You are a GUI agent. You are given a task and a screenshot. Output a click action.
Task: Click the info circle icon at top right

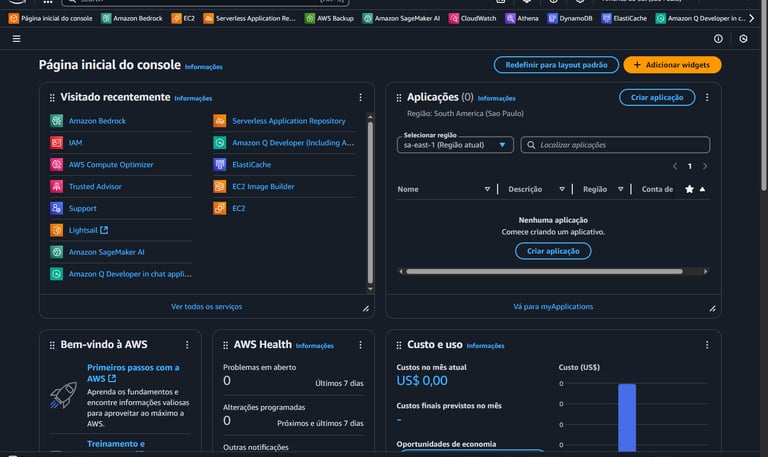(718, 39)
